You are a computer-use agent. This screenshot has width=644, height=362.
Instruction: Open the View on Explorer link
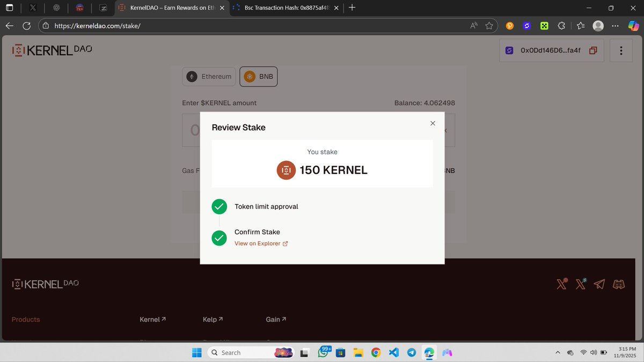(261, 243)
